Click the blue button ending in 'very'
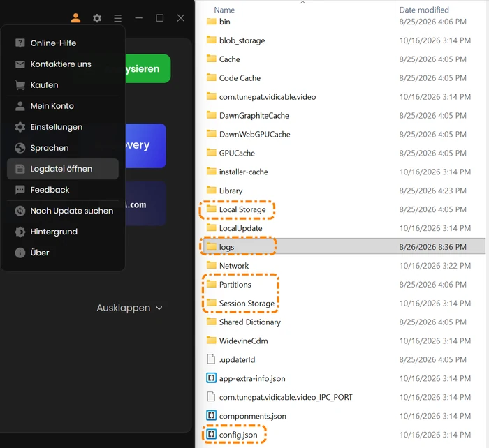489x448 pixels. click(x=145, y=146)
